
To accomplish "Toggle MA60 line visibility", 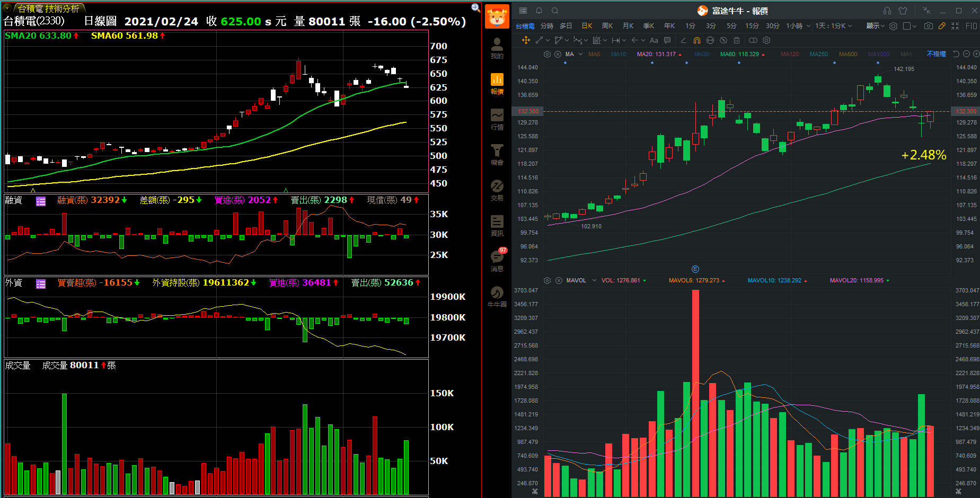I will click(x=742, y=54).
